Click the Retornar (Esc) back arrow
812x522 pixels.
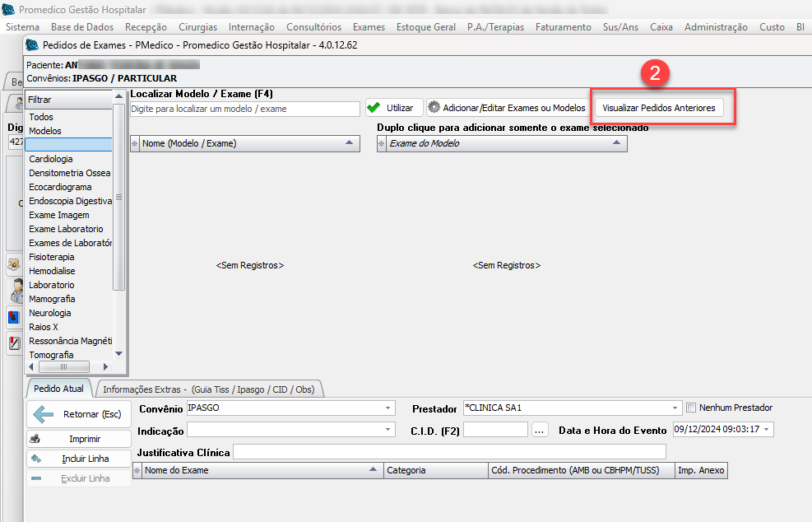[x=78, y=414]
